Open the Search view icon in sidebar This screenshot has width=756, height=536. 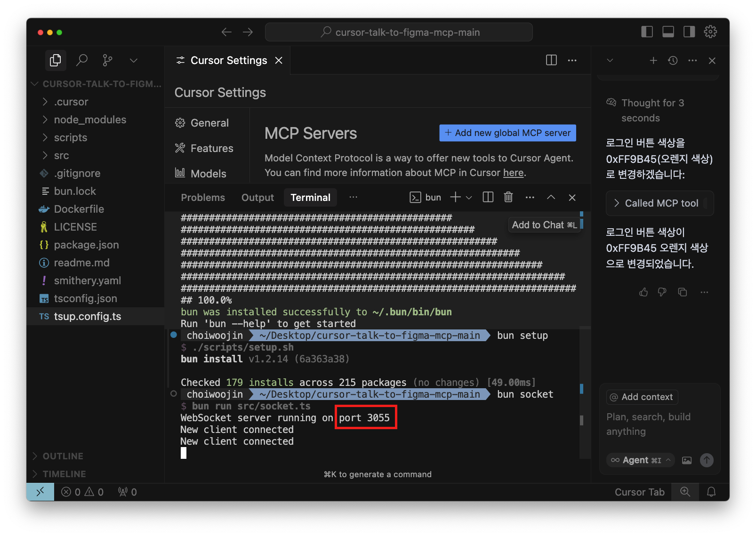[x=82, y=60]
